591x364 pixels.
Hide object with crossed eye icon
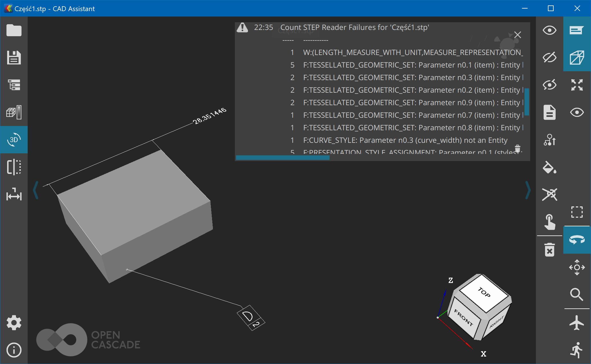tap(549, 58)
